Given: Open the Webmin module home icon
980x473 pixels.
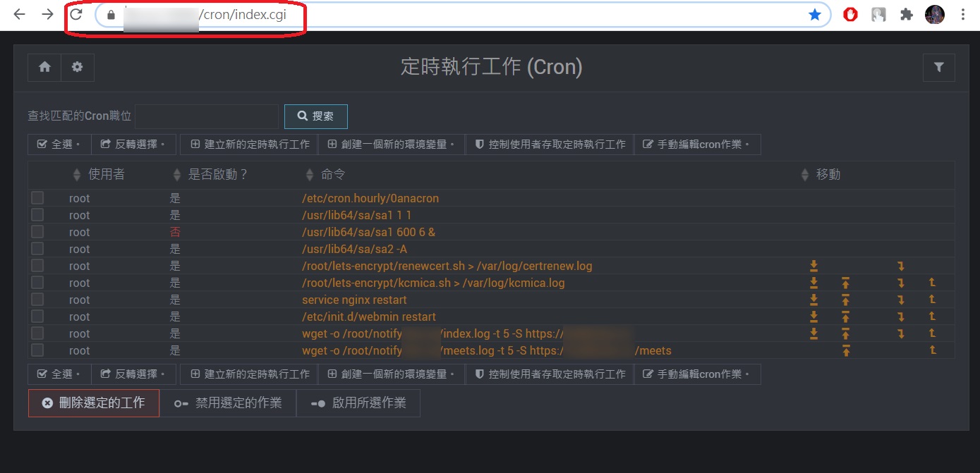Looking at the screenshot, I should [x=44, y=67].
